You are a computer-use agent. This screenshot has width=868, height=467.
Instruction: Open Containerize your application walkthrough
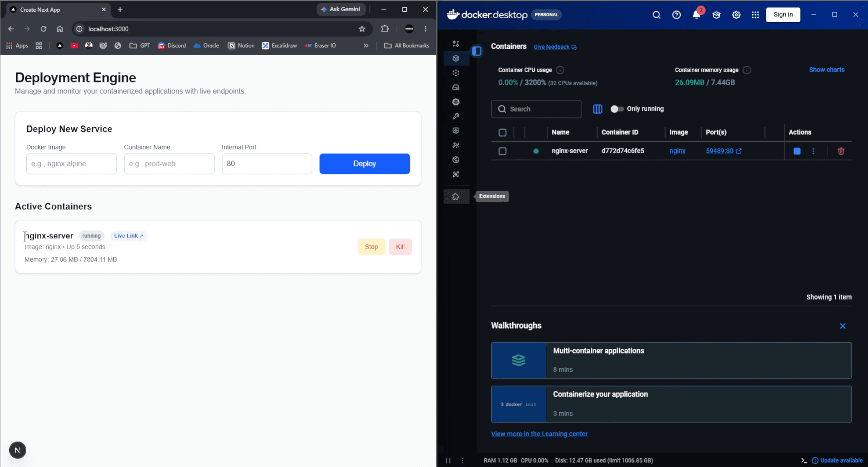(x=671, y=404)
